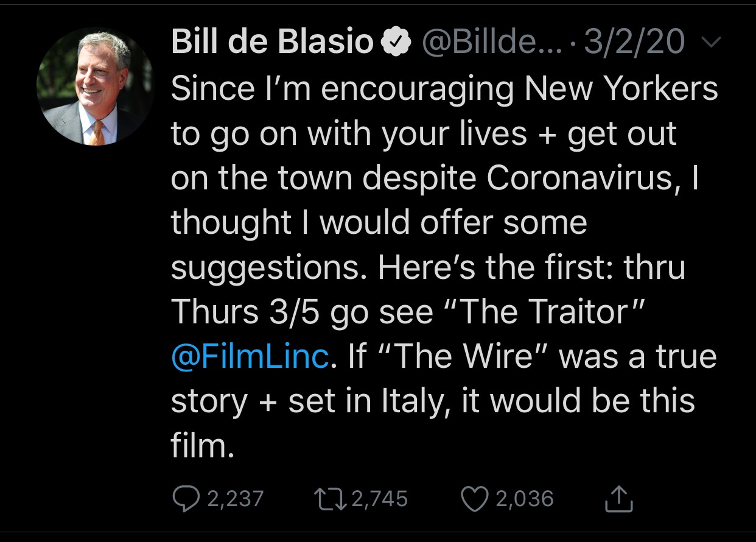
Task: Visit profile via the Bill de Blasio name
Action: tap(271, 41)
